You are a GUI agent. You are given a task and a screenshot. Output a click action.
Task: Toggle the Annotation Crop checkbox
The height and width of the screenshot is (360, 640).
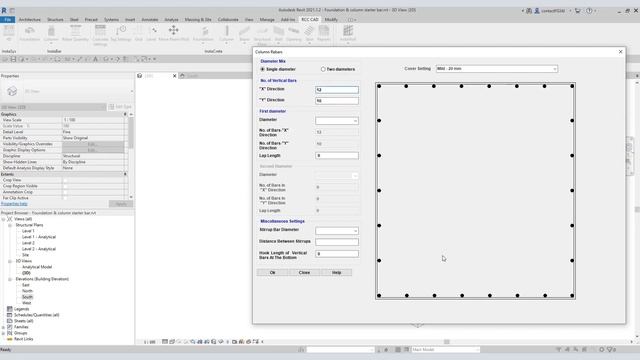point(65,192)
